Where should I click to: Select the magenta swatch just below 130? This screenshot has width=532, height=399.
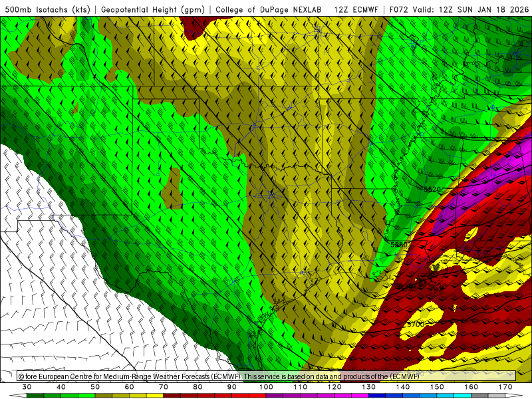point(360,396)
